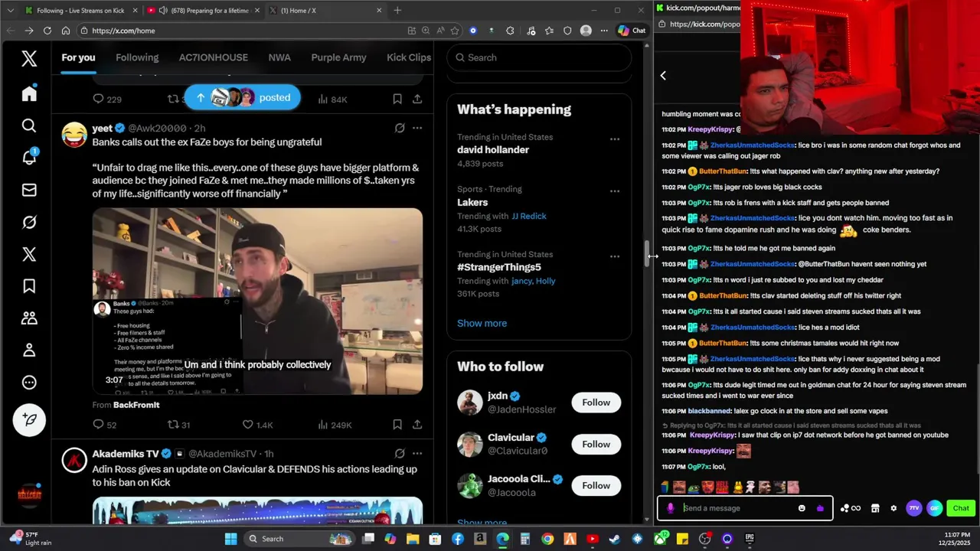
Task: Repost yeet's post showing 31 reposts
Action: pyautogui.click(x=178, y=425)
